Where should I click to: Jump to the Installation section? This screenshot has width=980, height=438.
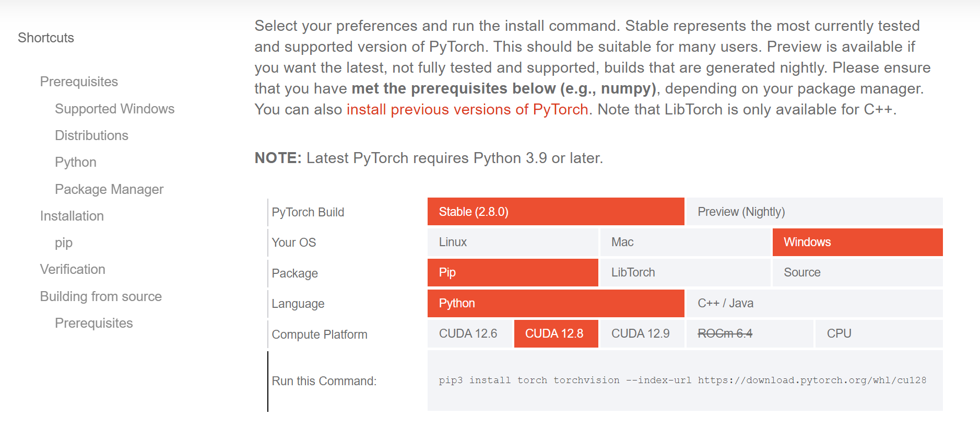point(72,216)
